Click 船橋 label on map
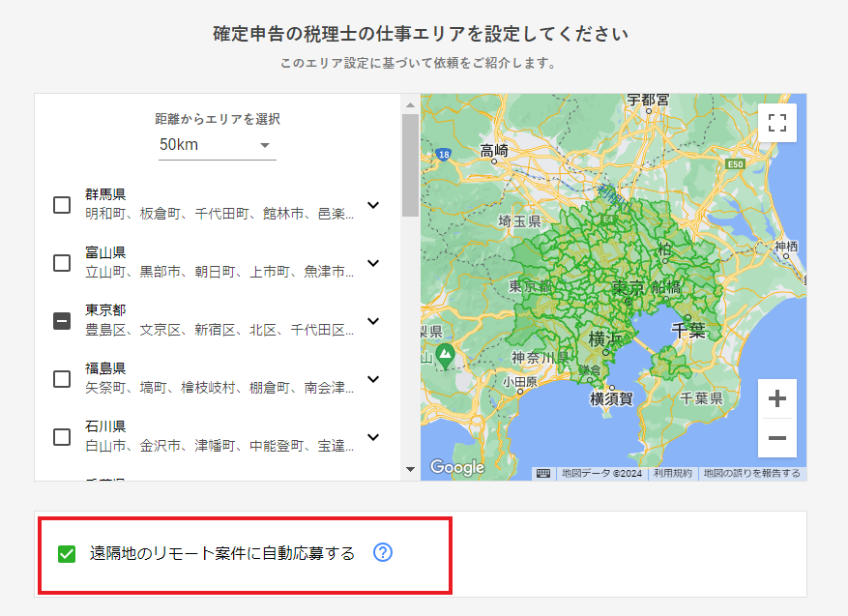The image size is (848, 616). 666,286
